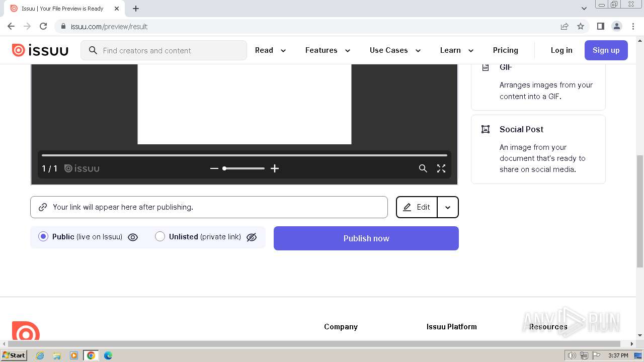Open Internet Explorer from taskbar

click(40, 355)
